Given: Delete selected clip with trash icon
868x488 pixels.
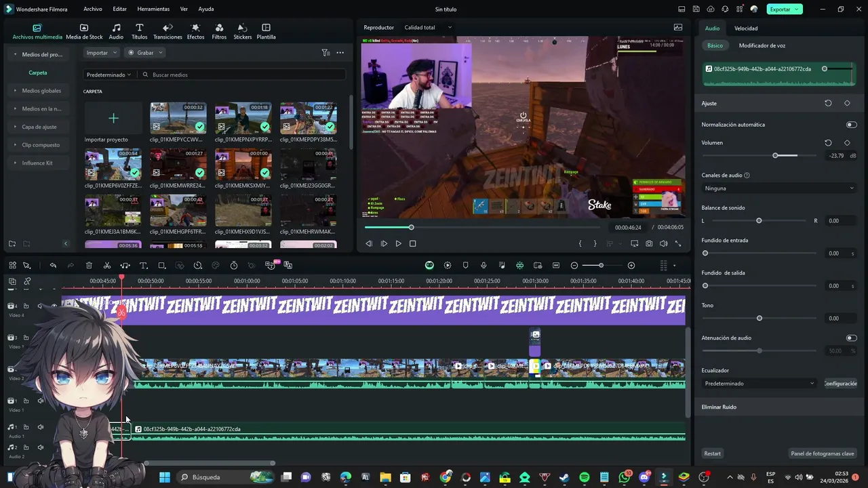Looking at the screenshot, I should pos(89,265).
